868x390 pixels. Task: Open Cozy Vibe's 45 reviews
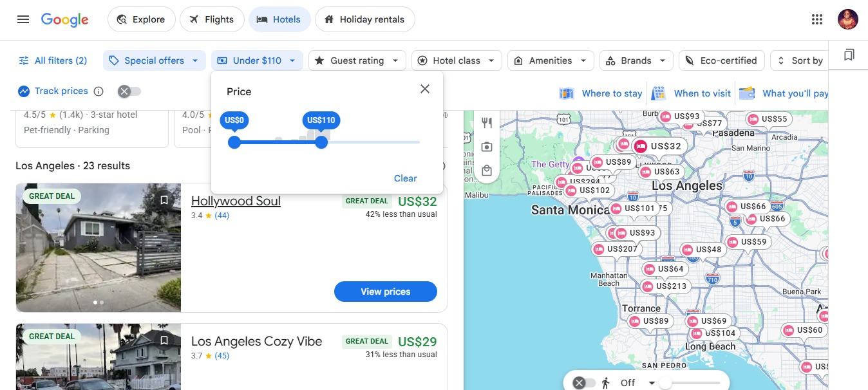pyautogui.click(x=222, y=356)
